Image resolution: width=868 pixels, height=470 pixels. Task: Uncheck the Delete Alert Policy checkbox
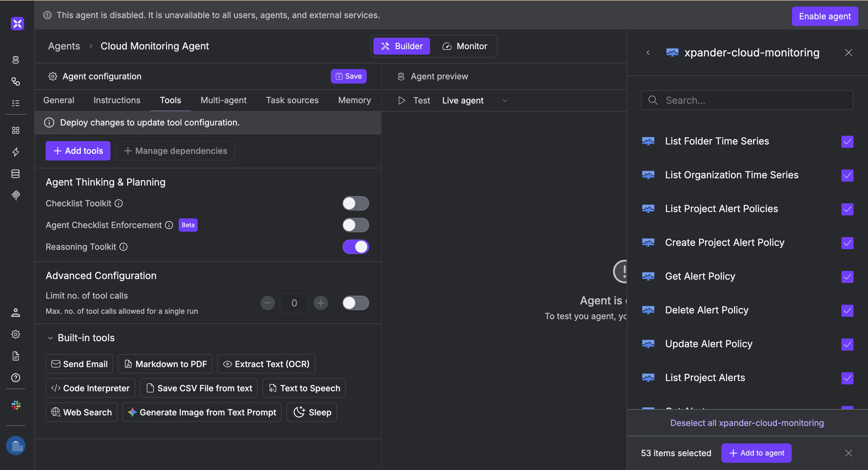coord(847,310)
